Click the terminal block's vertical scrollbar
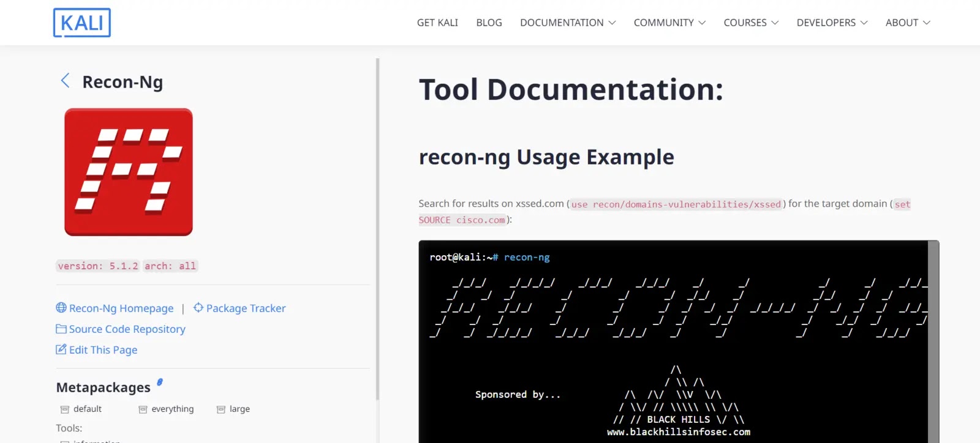 click(933, 341)
